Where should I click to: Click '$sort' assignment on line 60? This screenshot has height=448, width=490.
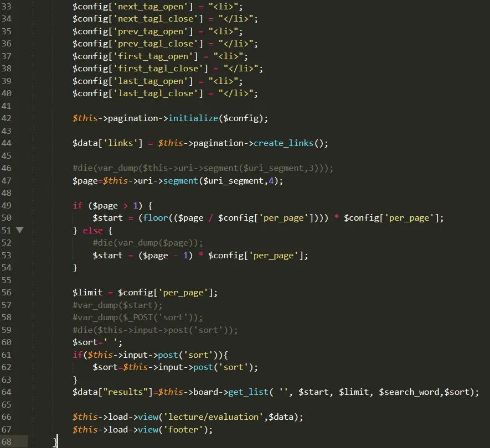coord(85,342)
